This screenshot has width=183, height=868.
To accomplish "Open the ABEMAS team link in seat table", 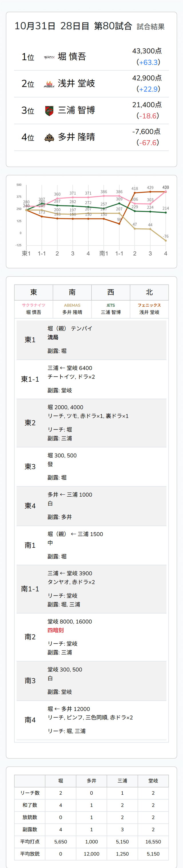I will pyautogui.click(x=72, y=305).
